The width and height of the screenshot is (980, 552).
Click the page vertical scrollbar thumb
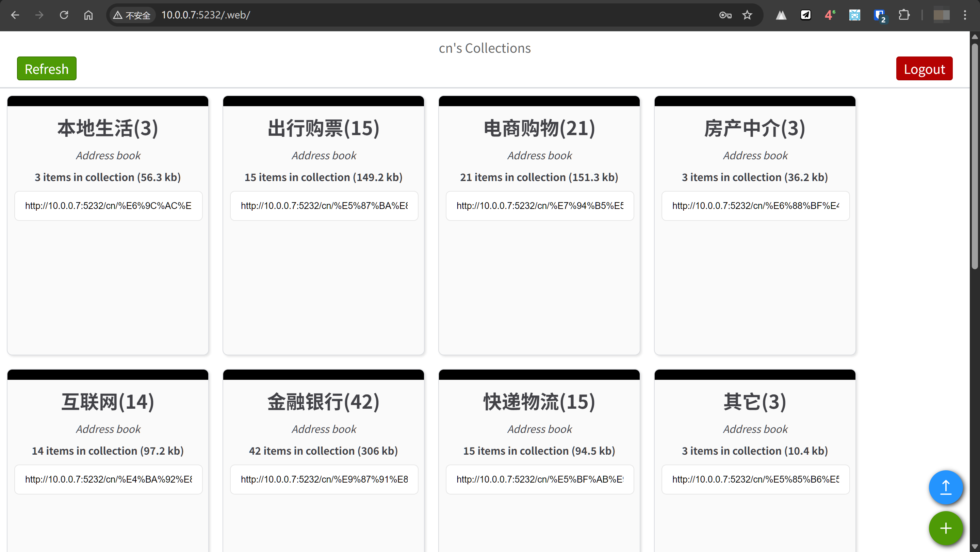click(974, 156)
